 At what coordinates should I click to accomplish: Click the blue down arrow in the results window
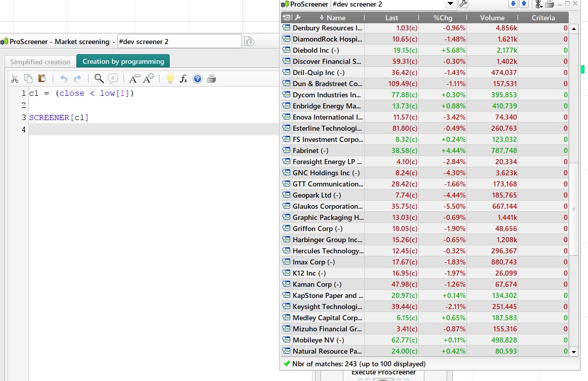(514, 4)
